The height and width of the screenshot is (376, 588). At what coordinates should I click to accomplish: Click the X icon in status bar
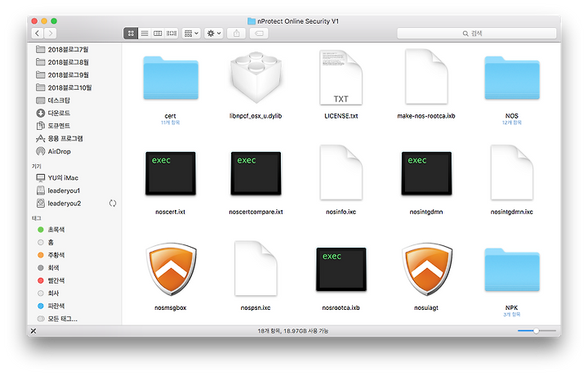[x=33, y=330]
